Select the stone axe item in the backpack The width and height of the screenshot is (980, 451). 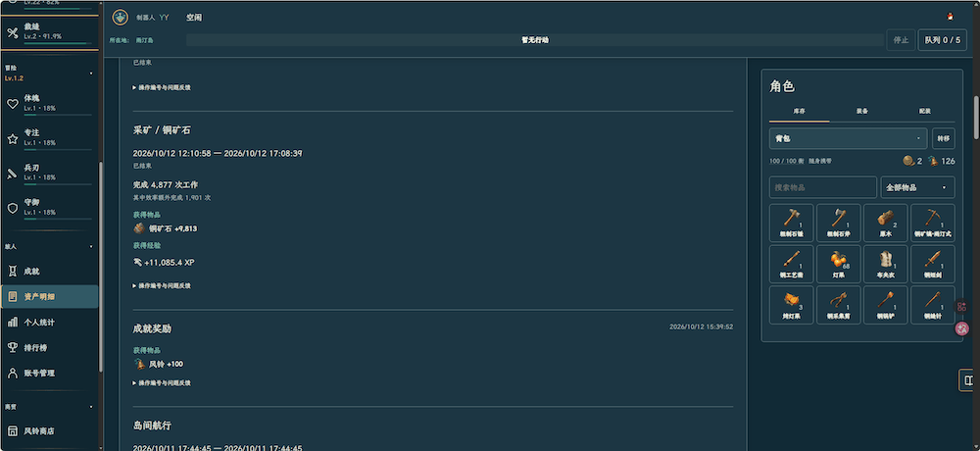(x=838, y=223)
